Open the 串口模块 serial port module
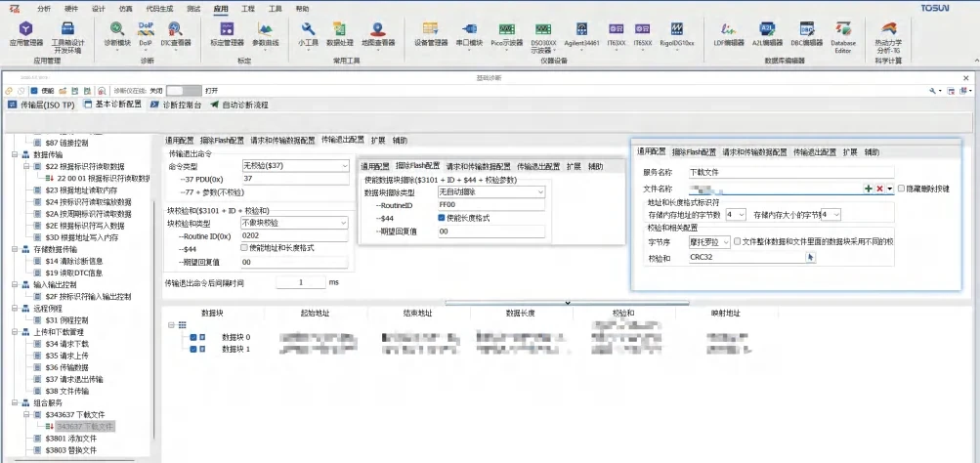Screen dimensions: 980x463 pos(469,34)
